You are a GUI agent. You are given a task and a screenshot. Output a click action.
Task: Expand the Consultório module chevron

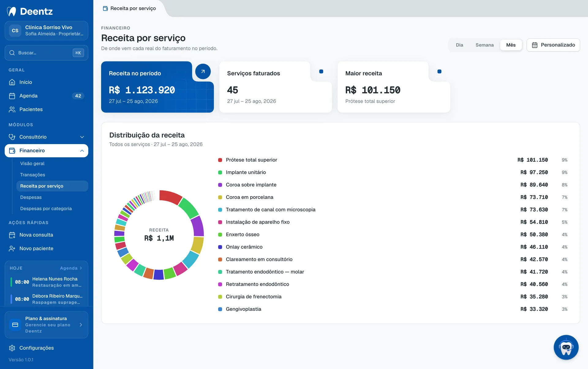(82, 137)
